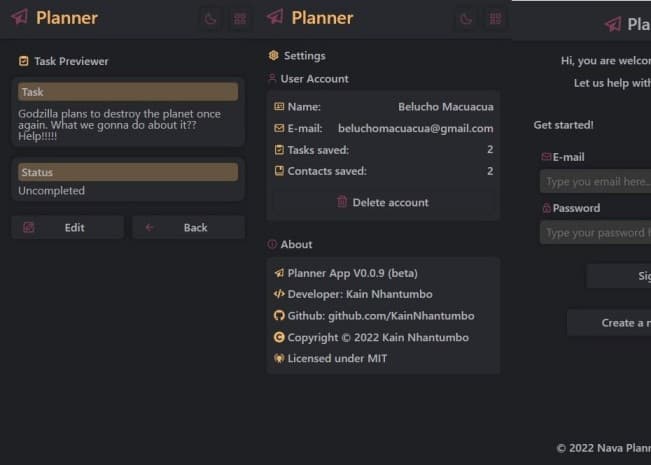This screenshot has height=465, width=651.
Task: Click the Planner title in Settings screen
Action: point(322,18)
